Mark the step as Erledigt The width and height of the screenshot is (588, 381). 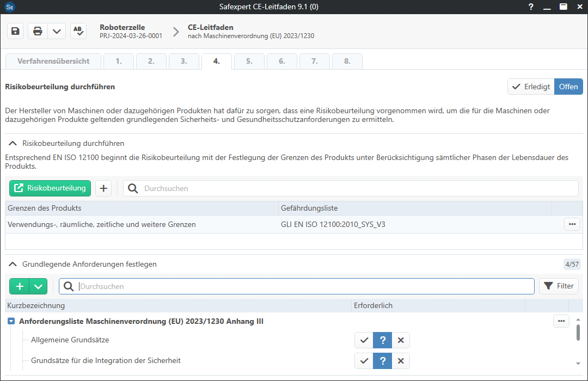[530, 87]
